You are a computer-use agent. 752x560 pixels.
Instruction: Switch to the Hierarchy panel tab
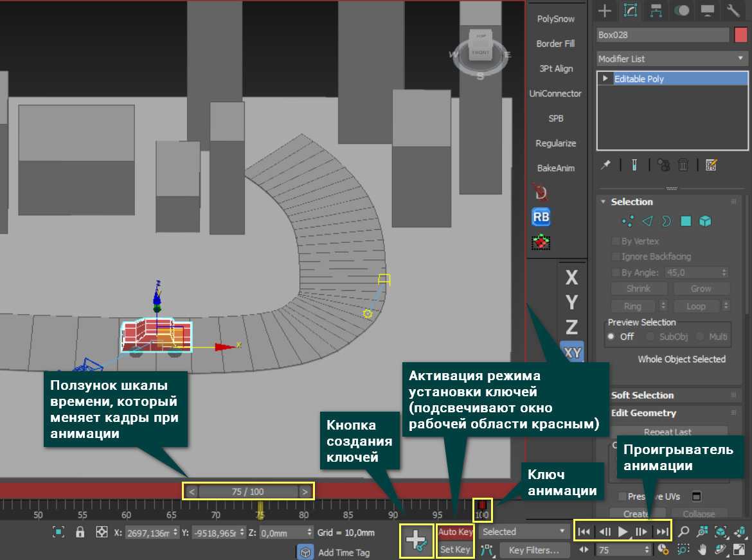pyautogui.click(x=656, y=10)
